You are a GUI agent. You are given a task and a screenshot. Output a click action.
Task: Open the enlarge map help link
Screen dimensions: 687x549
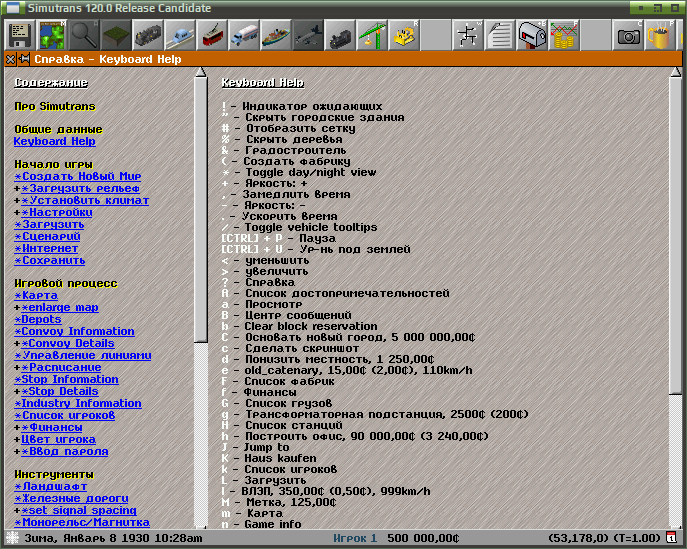(60, 308)
